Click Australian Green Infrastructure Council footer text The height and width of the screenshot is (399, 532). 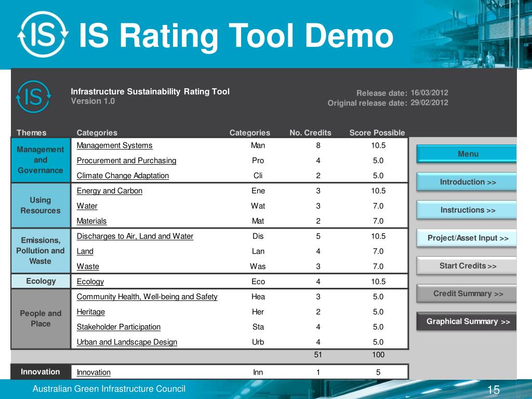(109, 389)
